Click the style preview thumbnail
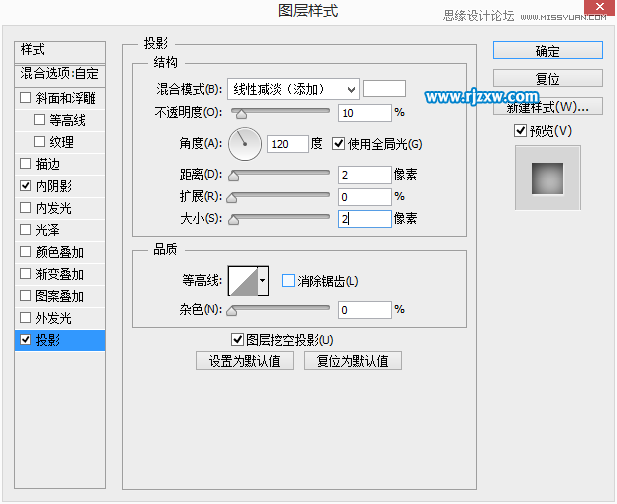 point(548,178)
